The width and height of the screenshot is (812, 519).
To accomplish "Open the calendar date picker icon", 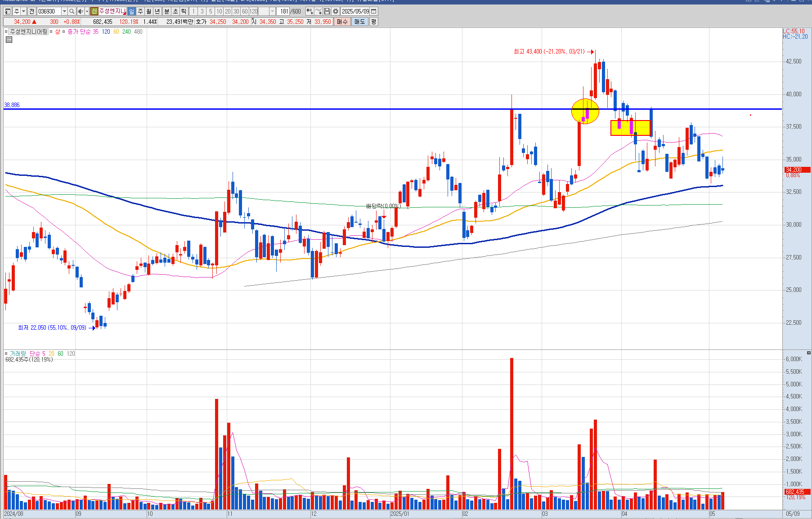I will coord(374,11).
